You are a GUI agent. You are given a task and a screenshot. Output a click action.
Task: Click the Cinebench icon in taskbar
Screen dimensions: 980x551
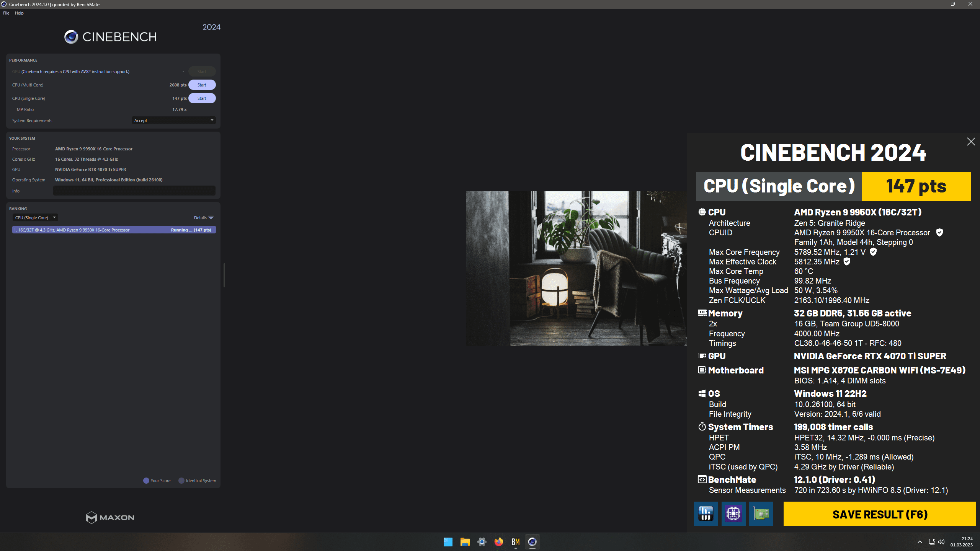coord(532,542)
